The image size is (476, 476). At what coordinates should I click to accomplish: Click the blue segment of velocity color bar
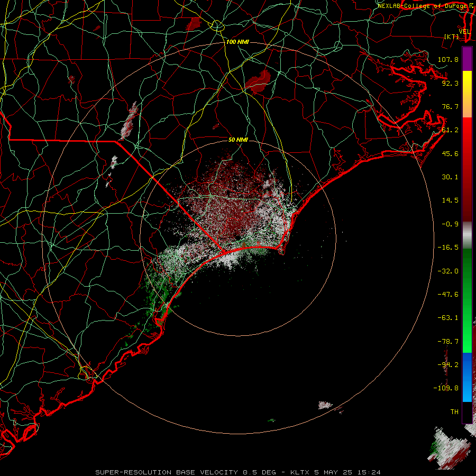pos(467,377)
